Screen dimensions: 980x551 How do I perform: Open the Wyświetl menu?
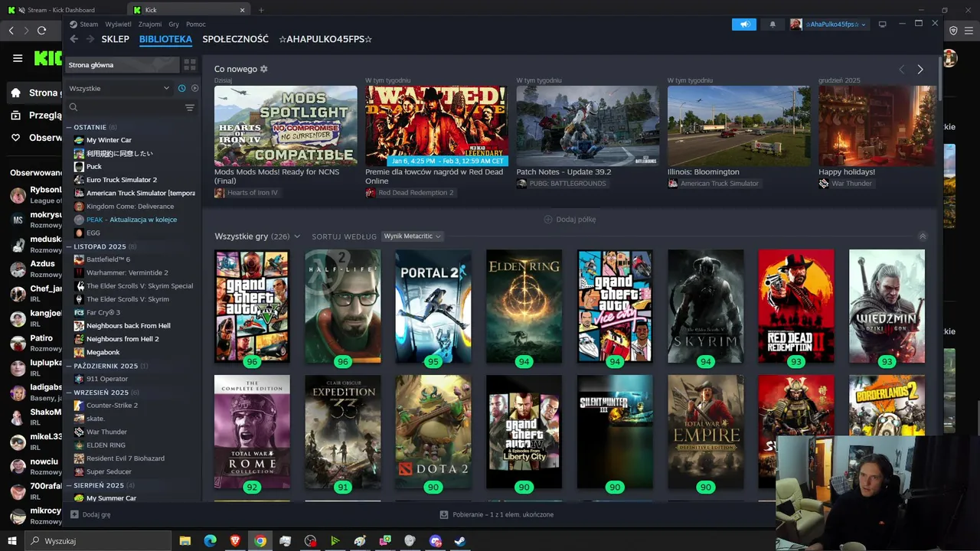pyautogui.click(x=118, y=24)
